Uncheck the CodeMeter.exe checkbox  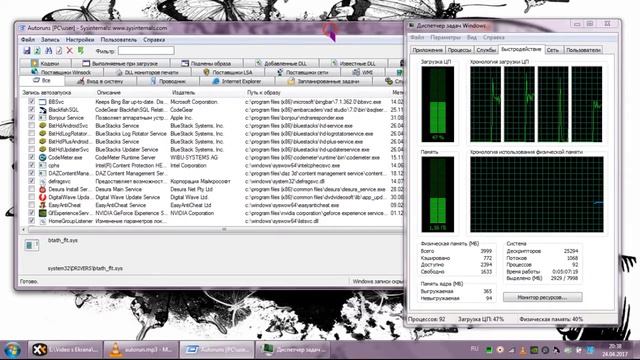pyautogui.click(x=31, y=157)
